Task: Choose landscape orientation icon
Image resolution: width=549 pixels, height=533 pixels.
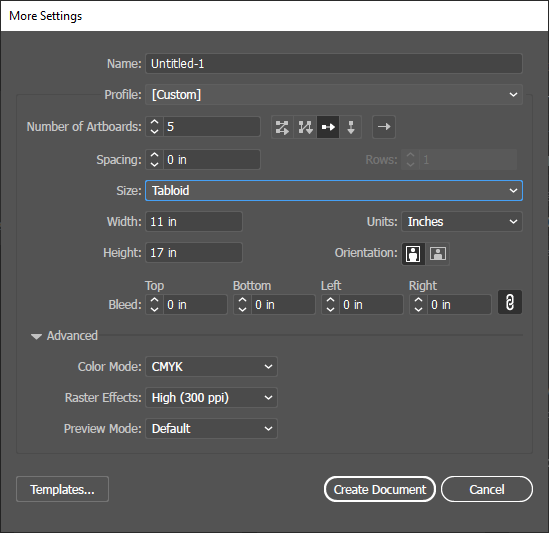Action: (438, 254)
